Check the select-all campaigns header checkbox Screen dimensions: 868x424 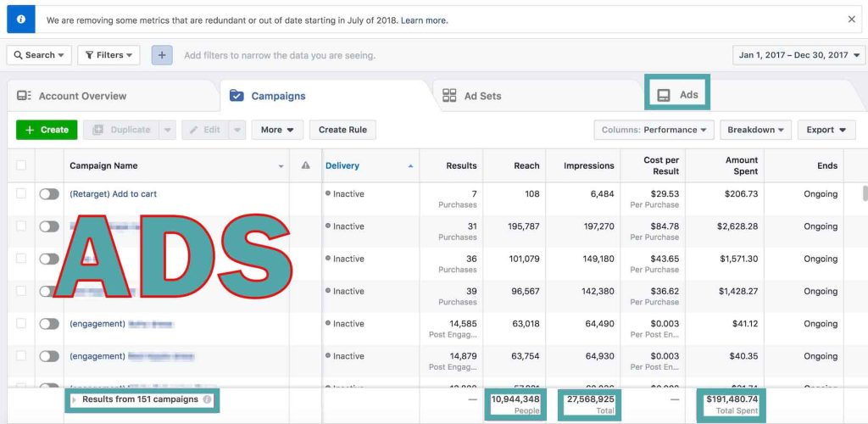click(21, 165)
